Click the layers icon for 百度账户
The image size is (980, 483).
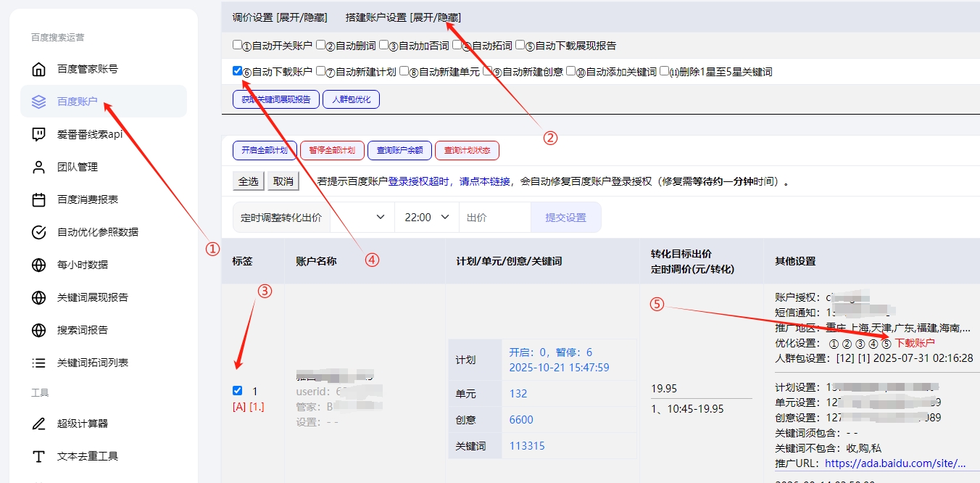[39, 102]
